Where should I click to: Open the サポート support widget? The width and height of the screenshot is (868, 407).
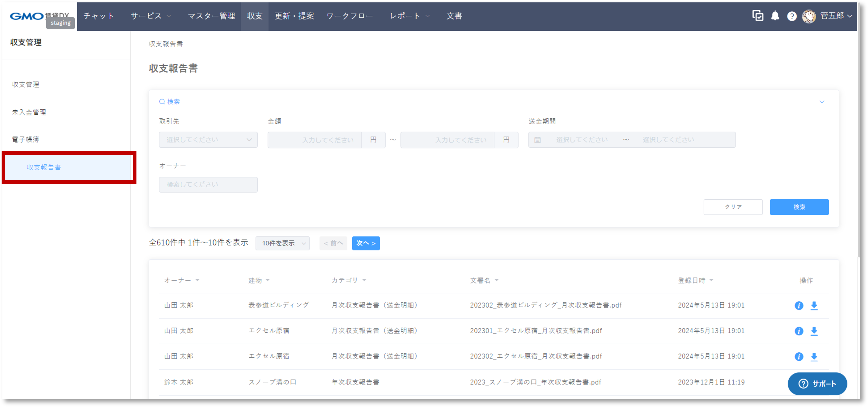tap(817, 384)
